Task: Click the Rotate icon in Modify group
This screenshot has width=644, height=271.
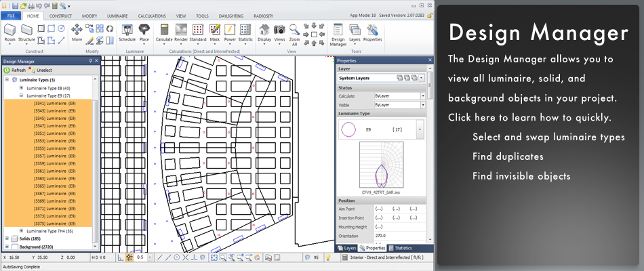Action: pos(110,28)
